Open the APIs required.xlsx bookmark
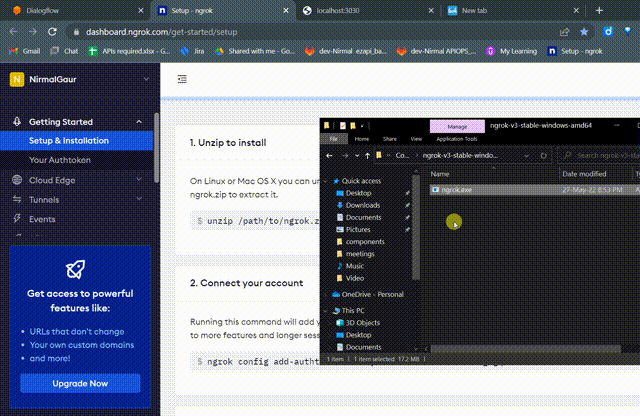The width and height of the screenshot is (640, 416). pyautogui.click(x=129, y=51)
